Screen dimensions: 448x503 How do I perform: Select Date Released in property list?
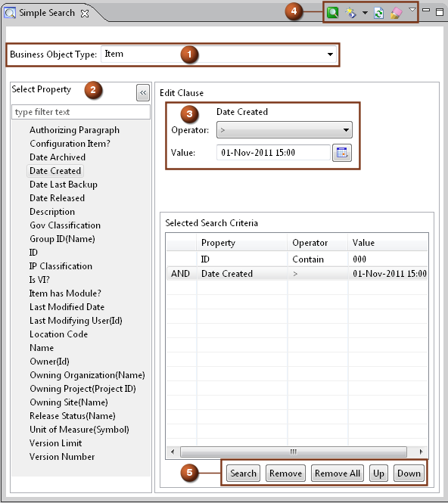(57, 198)
